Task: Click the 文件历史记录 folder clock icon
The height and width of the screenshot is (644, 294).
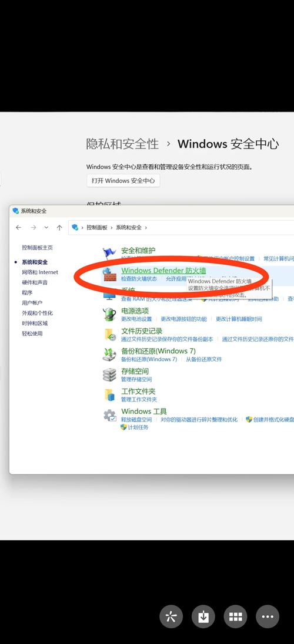Action: pos(109,334)
